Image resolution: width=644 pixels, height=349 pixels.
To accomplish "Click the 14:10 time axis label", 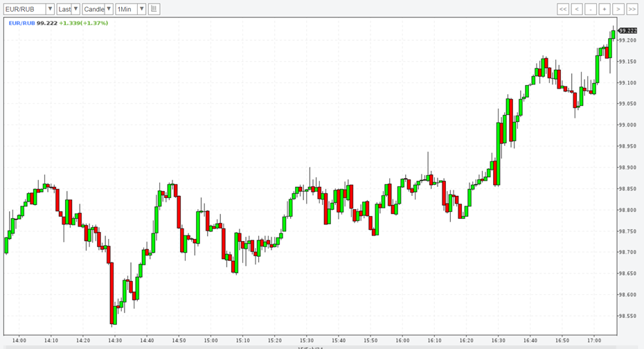I will 51,341.
